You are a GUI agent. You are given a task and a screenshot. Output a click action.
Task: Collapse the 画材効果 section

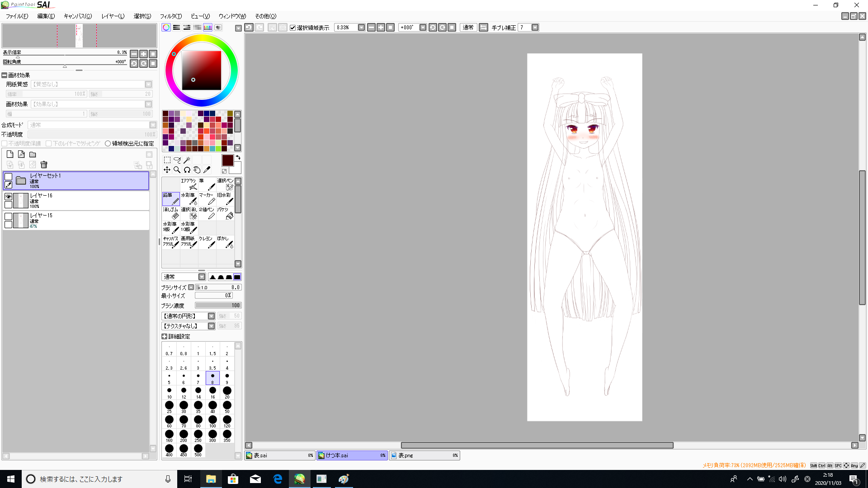[x=4, y=75]
